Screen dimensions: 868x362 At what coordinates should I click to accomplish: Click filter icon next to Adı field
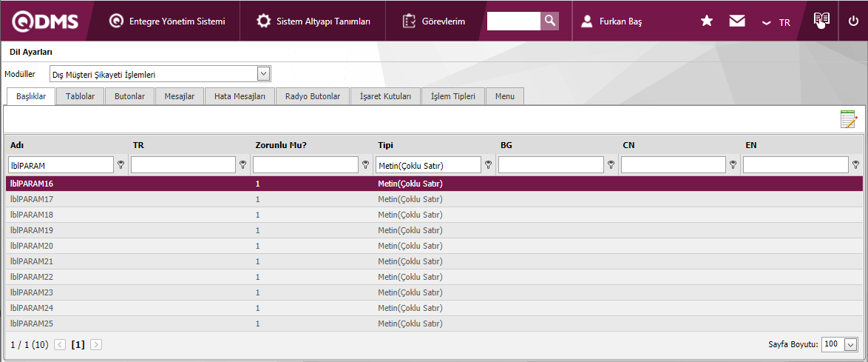pos(121,165)
